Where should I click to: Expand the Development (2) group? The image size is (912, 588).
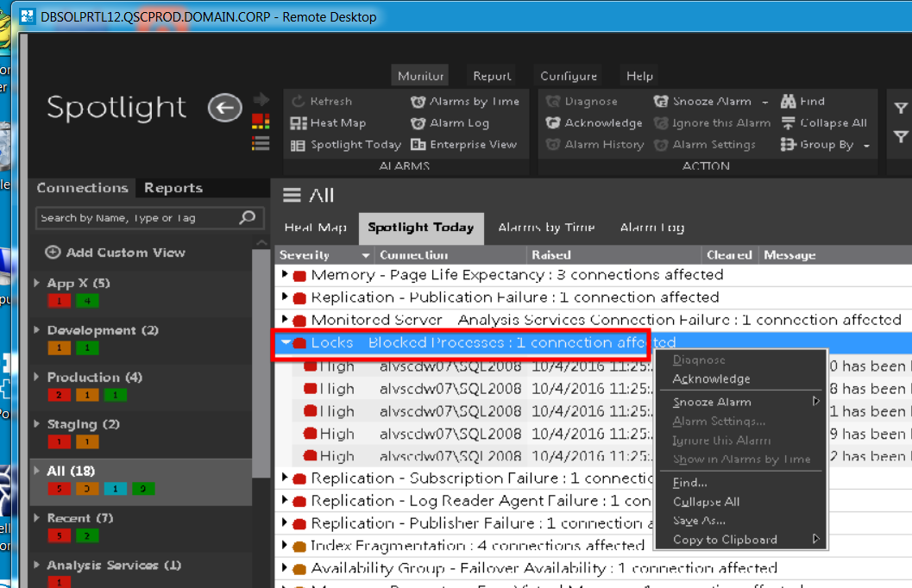click(36, 330)
